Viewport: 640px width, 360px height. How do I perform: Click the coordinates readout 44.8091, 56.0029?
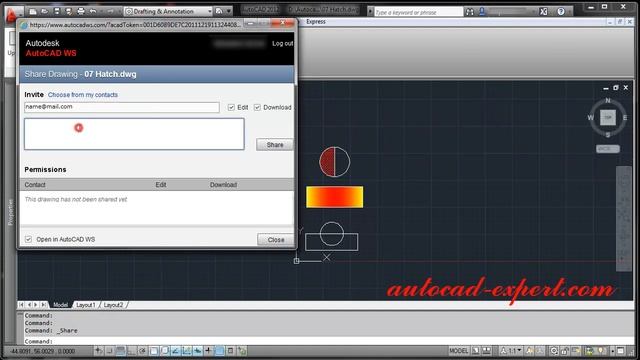pos(43,351)
